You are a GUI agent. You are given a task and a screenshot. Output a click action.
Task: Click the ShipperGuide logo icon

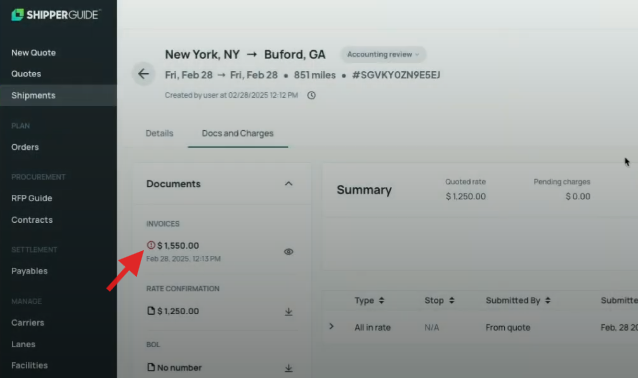(x=17, y=15)
